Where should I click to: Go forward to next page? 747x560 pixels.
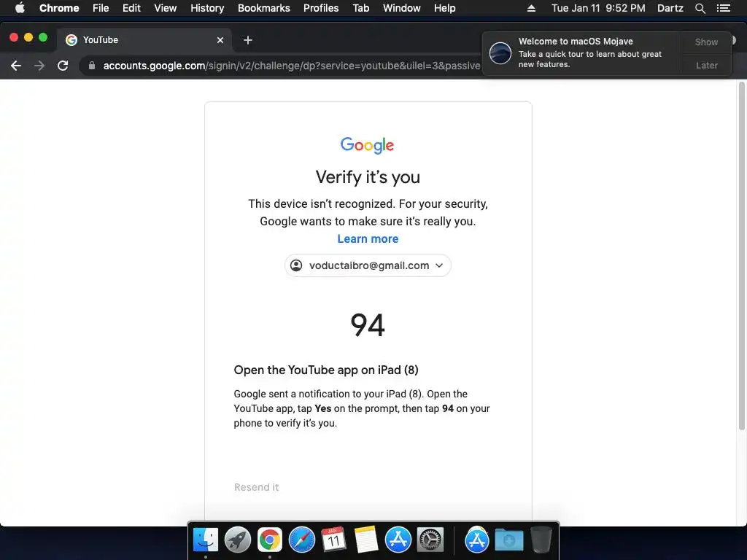[x=39, y=66]
